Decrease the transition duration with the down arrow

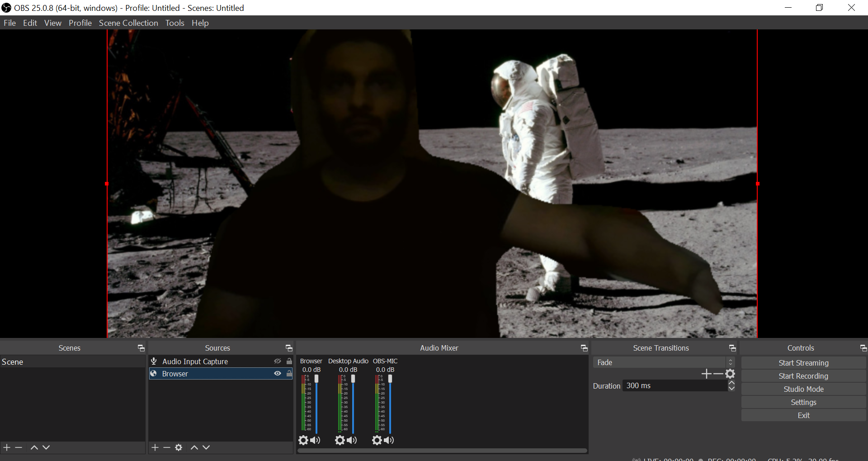click(x=731, y=389)
